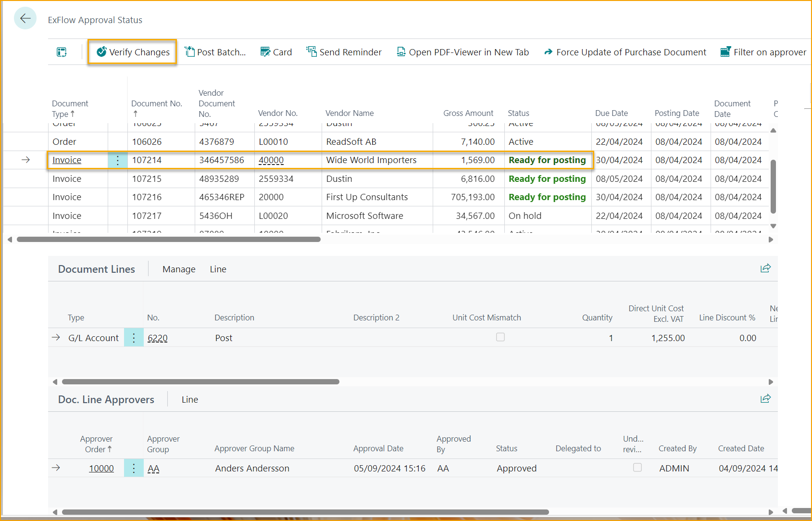Click the vertical scrollbar down arrow
The image size is (812, 521).
coord(773,225)
